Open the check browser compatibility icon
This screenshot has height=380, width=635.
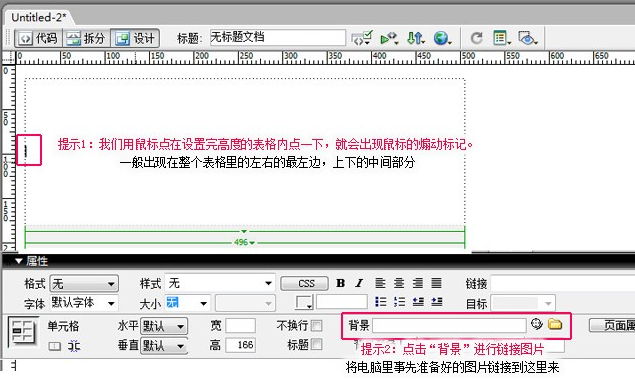coord(362,38)
